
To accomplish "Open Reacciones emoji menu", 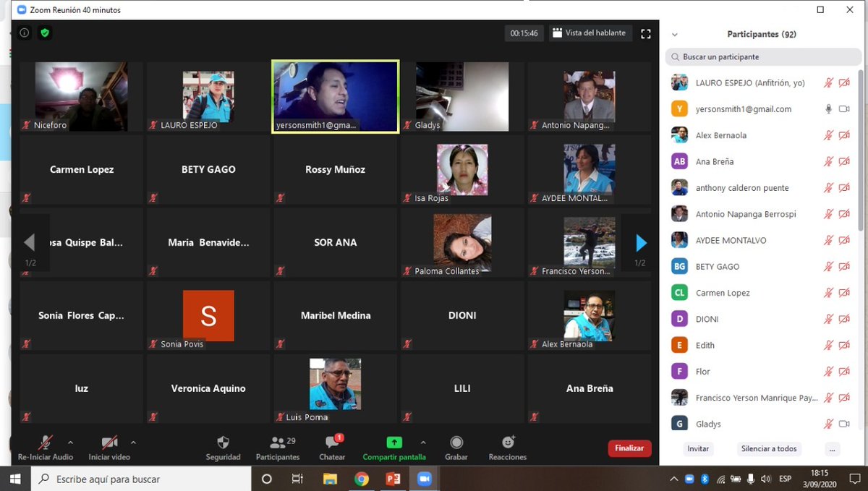I will pyautogui.click(x=508, y=448).
